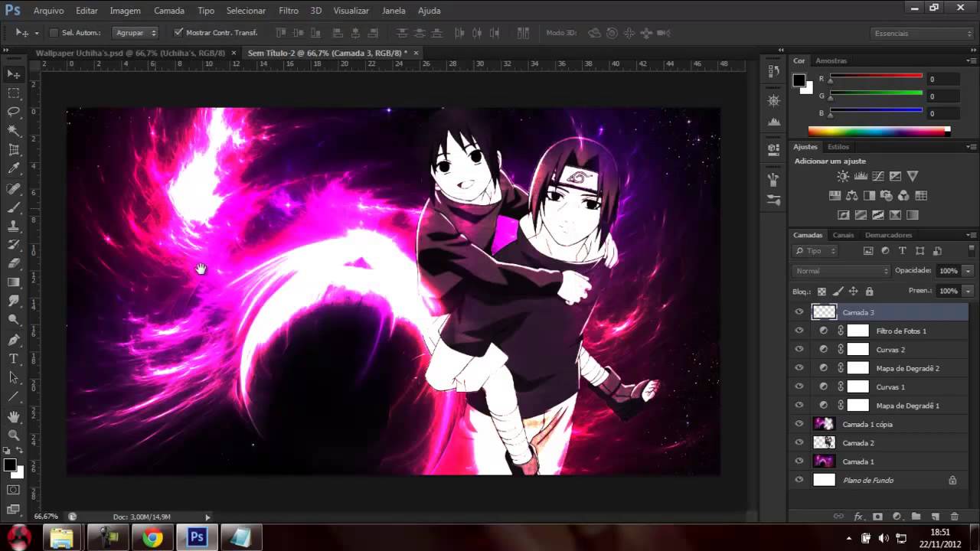Open the Agrupar dropdown
This screenshot has height=551, width=980.
tap(136, 33)
